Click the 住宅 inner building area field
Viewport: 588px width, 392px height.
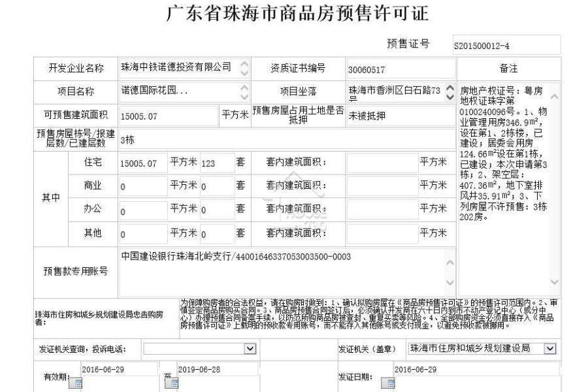click(x=382, y=163)
